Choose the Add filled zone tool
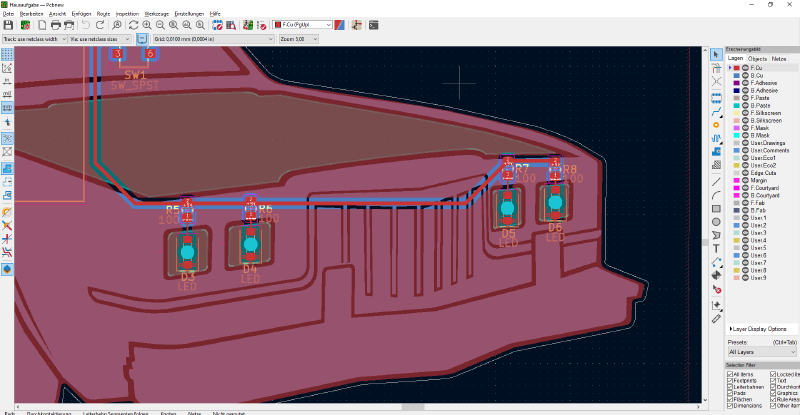 click(x=716, y=152)
